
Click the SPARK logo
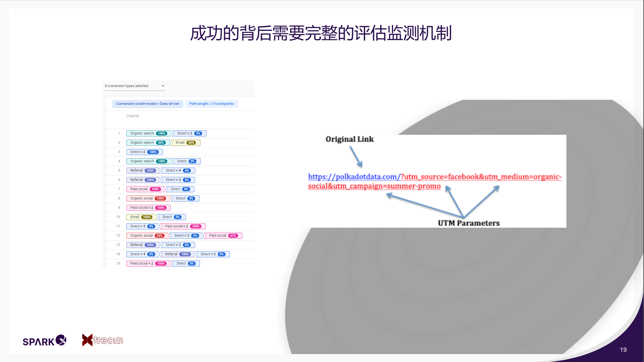[45, 340]
